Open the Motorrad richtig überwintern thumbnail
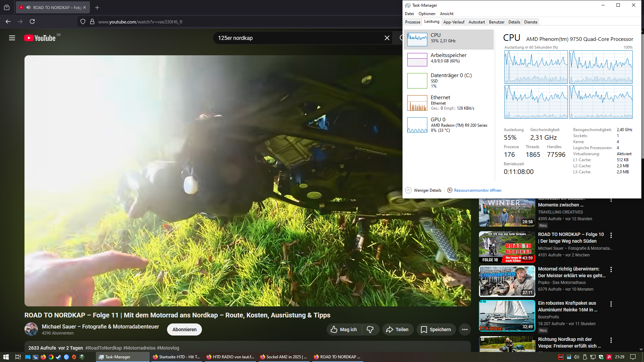The width and height of the screenshot is (644, 362). coord(507,281)
